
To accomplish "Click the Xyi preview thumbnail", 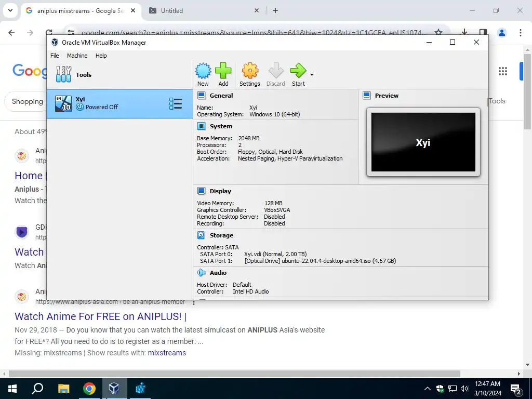I will 423,142.
